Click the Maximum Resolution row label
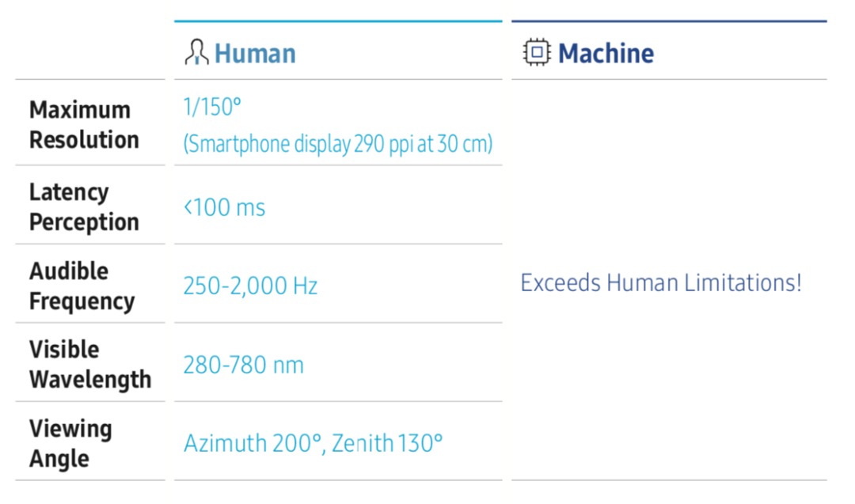The width and height of the screenshot is (855, 504). point(84,125)
